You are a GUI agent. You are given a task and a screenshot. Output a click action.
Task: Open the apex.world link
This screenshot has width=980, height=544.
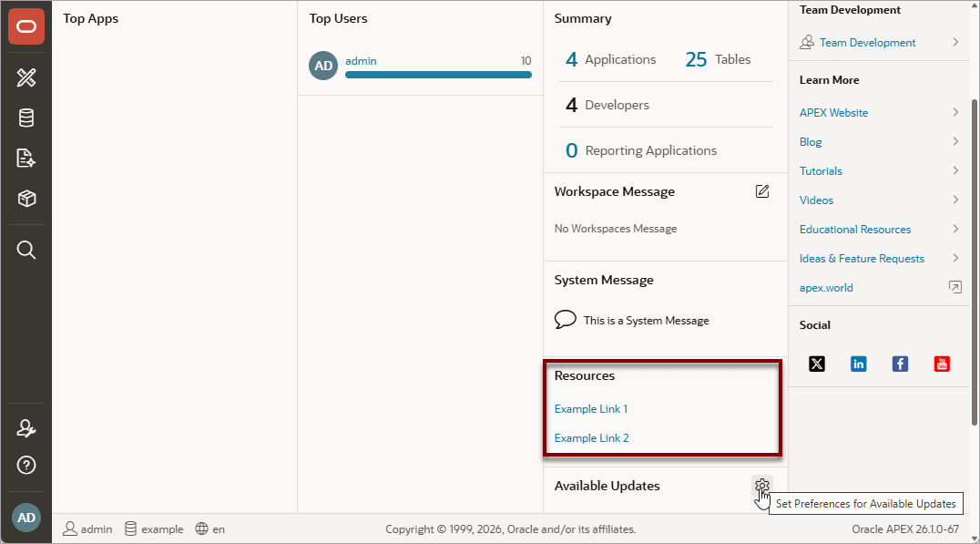click(826, 288)
